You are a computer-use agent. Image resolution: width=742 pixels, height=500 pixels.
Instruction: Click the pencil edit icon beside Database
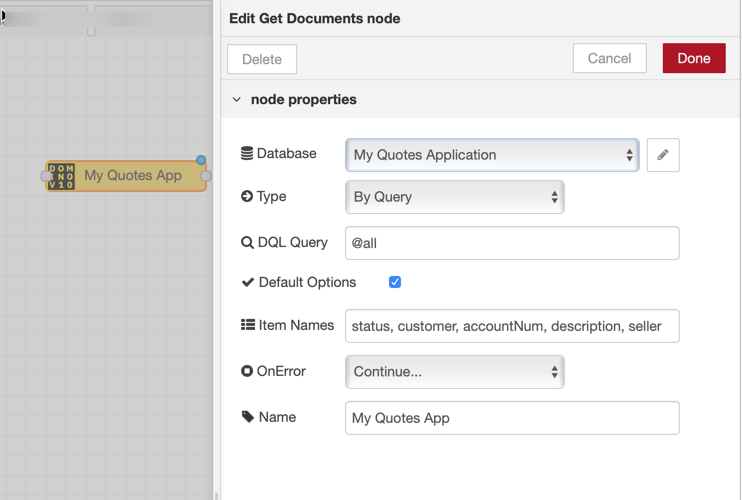click(663, 155)
